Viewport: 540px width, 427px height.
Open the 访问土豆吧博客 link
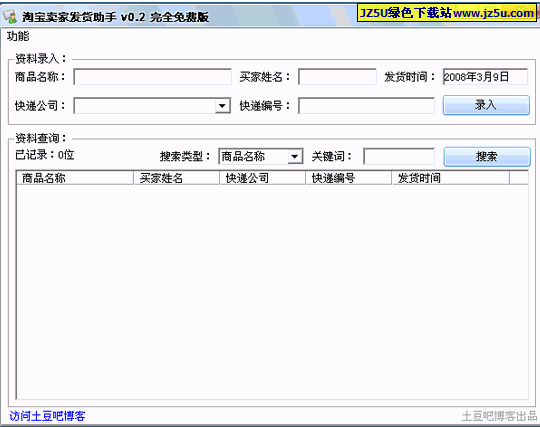[x=47, y=416]
